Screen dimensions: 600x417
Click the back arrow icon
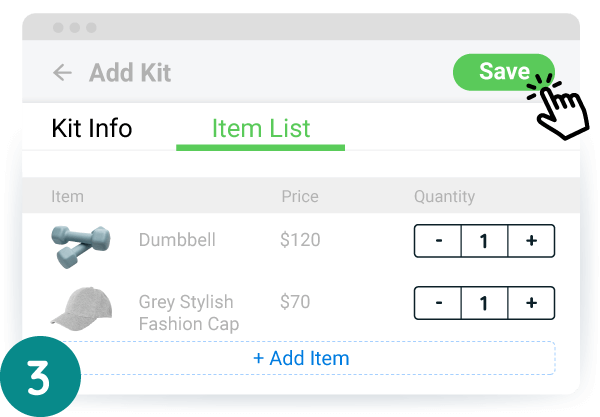(63, 72)
